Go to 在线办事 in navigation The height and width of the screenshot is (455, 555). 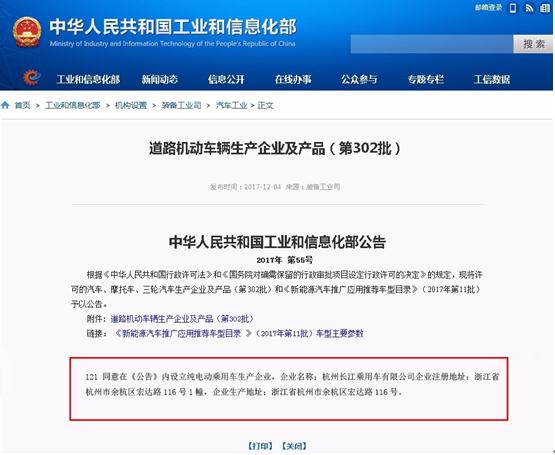(293, 79)
